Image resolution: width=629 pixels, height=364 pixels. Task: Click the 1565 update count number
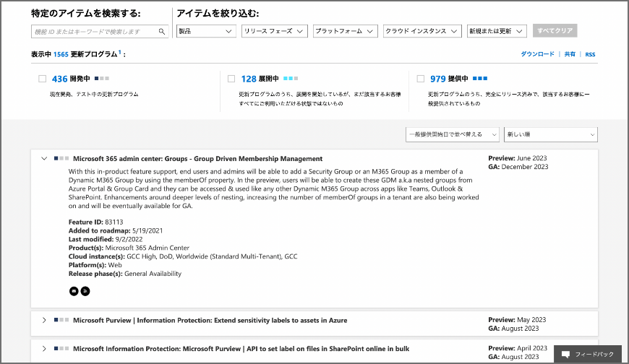(61, 54)
